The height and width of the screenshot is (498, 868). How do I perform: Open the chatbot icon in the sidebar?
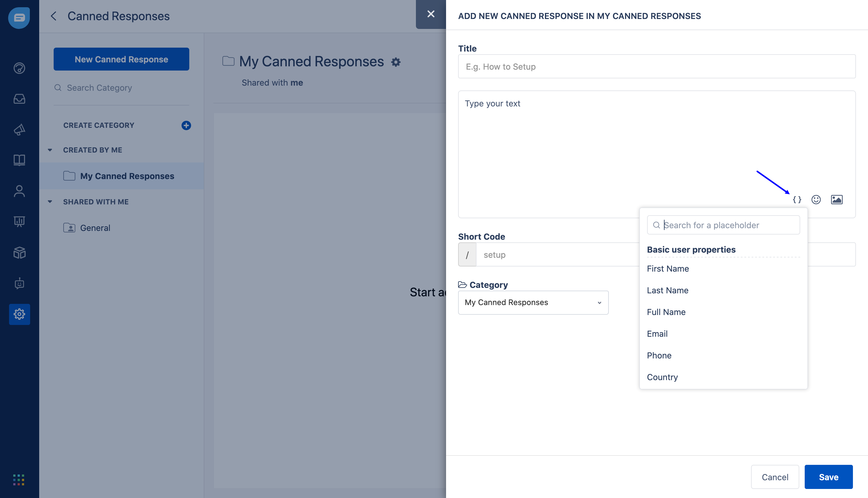click(19, 284)
